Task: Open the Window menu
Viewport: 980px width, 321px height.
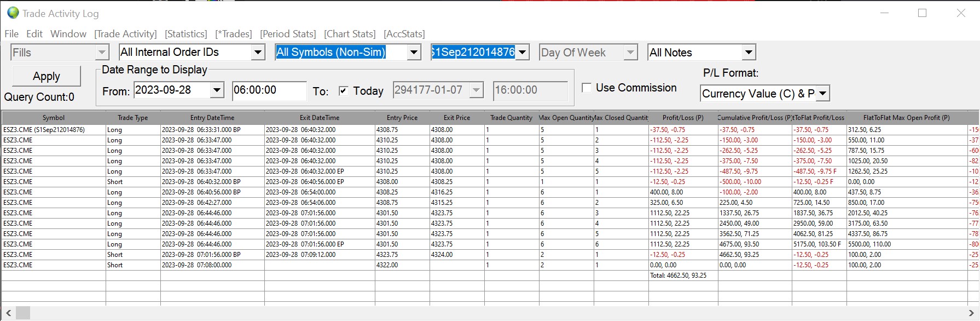Action: pyautogui.click(x=68, y=34)
